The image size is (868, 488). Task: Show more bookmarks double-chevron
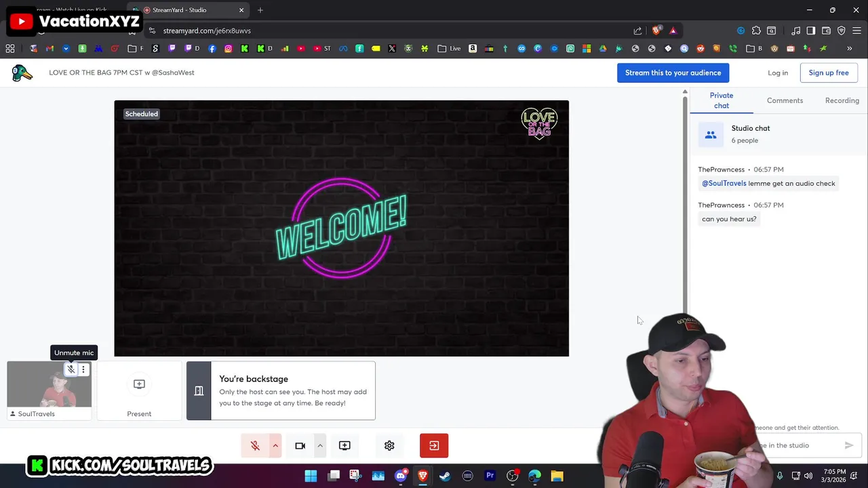tap(849, 49)
